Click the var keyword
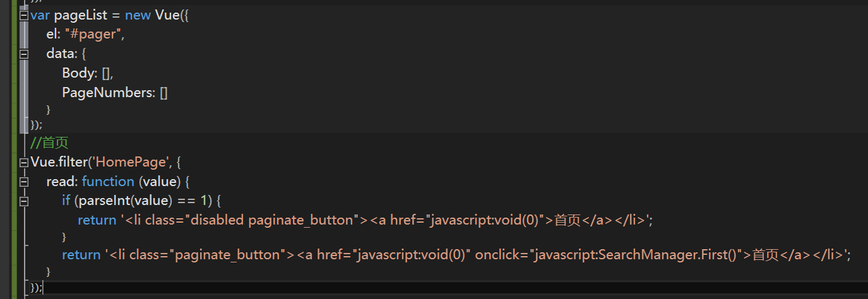This screenshot has width=868, height=299. (x=40, y=15)
